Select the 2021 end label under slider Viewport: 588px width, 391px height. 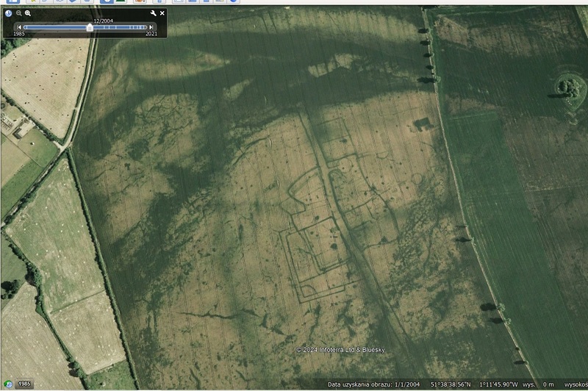151,34
